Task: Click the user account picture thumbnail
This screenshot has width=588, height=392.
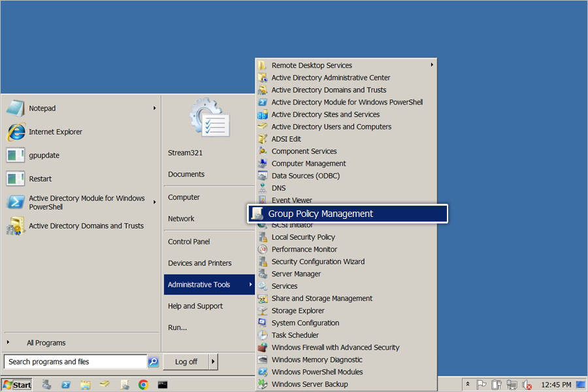Action: (x=209, y=118)
